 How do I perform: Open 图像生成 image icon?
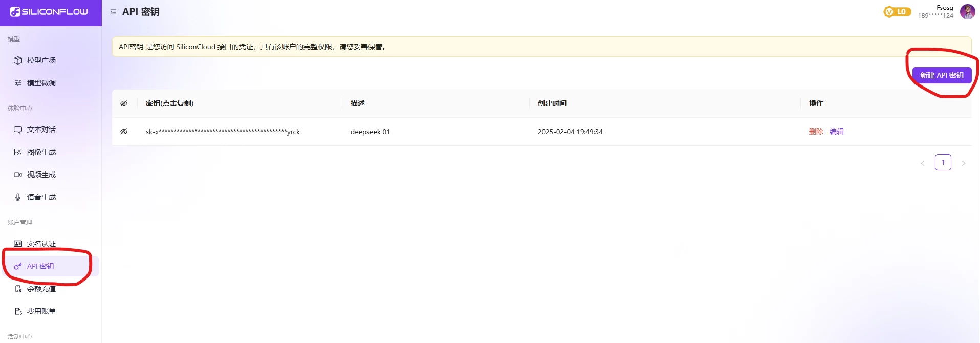[x=18, y=152]
